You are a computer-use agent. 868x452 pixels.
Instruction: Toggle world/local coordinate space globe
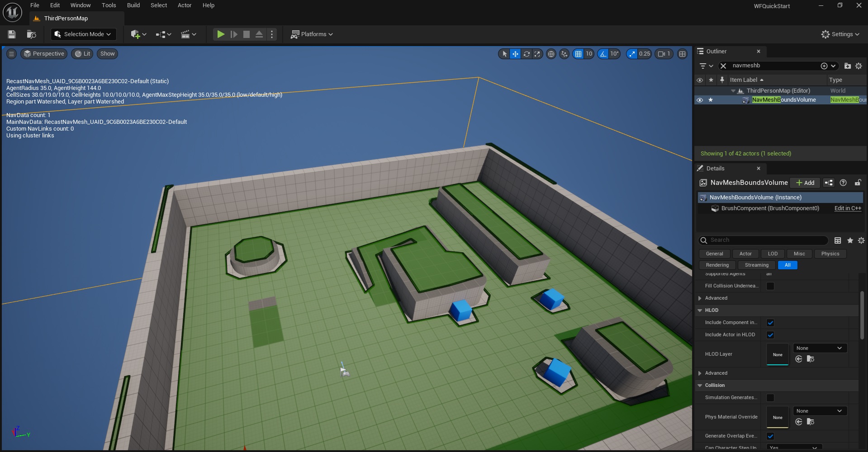pyautogui.click(x=551, y=54)
